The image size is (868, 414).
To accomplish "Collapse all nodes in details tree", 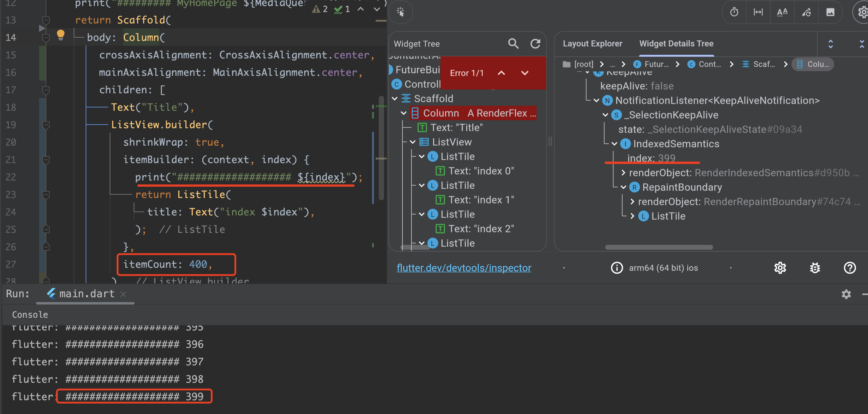I will pos(861,44).
